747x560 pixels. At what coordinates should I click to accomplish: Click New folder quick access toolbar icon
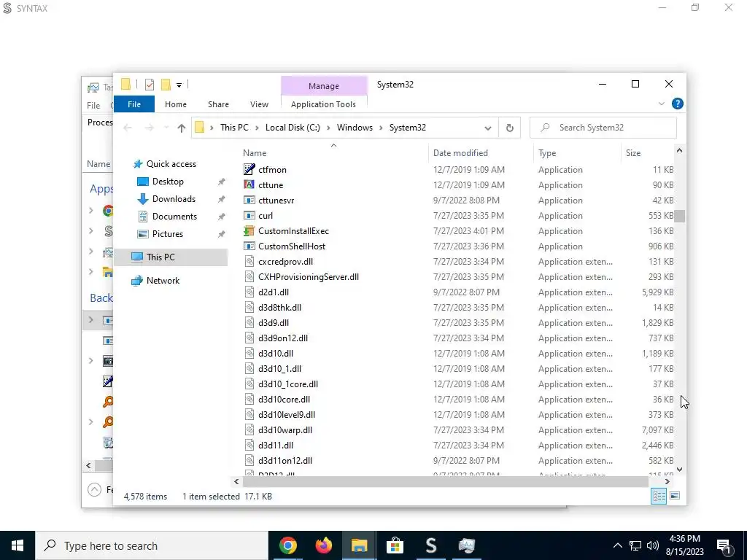(166, 85)
